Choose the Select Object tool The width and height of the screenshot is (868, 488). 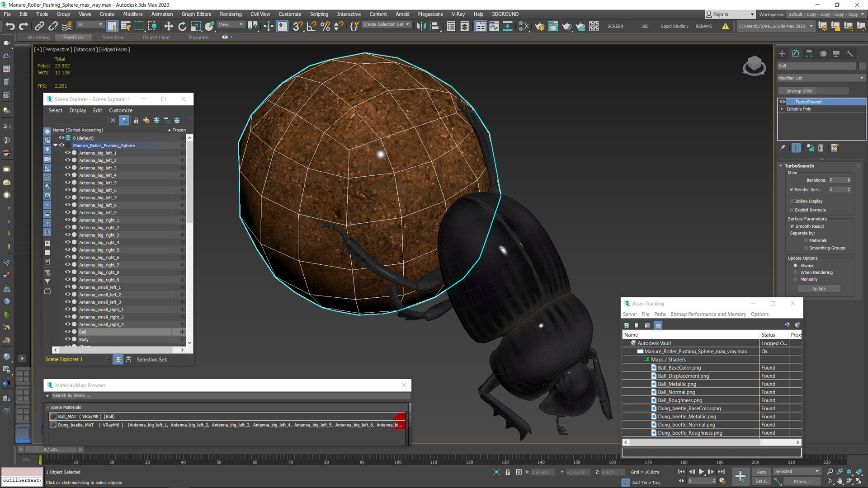(112, 26)
